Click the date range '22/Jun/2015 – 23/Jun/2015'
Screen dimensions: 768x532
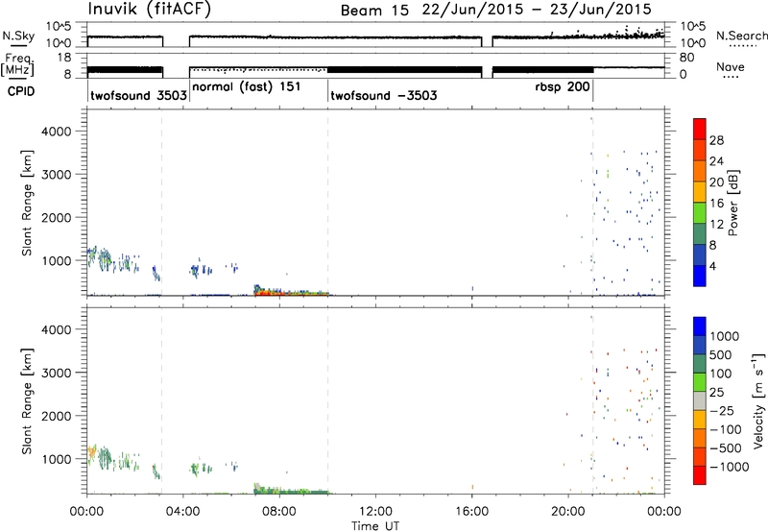537,10
